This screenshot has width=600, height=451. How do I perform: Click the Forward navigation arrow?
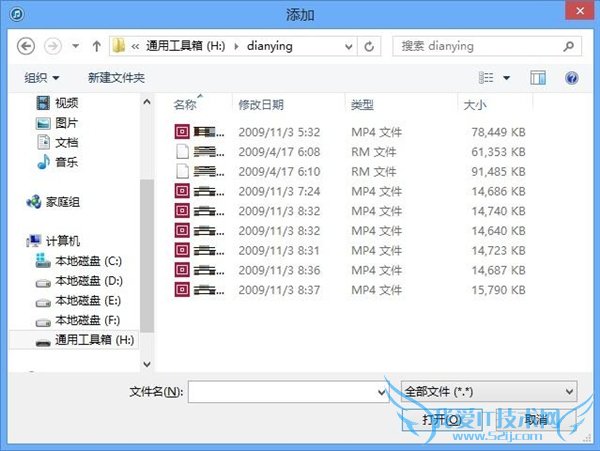53,46
